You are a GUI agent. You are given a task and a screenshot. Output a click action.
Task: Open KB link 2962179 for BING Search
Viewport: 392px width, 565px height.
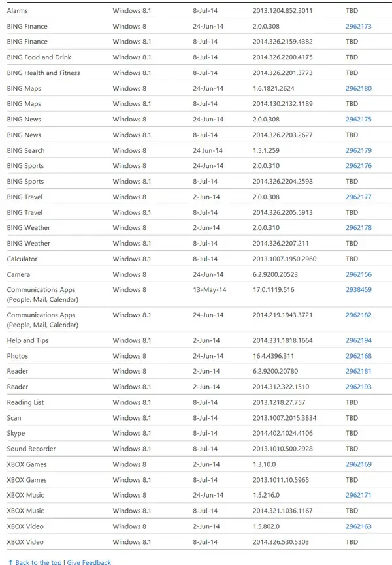pos(359,150)
